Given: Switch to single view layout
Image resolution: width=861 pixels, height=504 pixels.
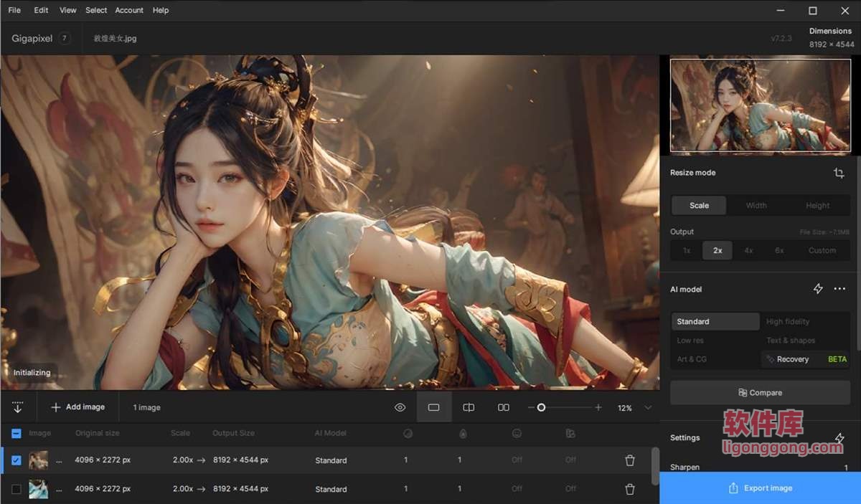Looking at the screenshot, I should click(433, 407).
